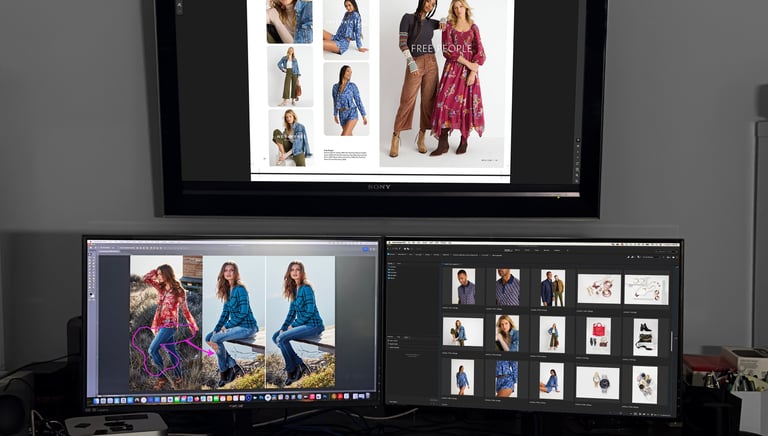
Task: Select the landscape thumbnail of woman crouching in denim jacket
Action: [x=463, y=332]
